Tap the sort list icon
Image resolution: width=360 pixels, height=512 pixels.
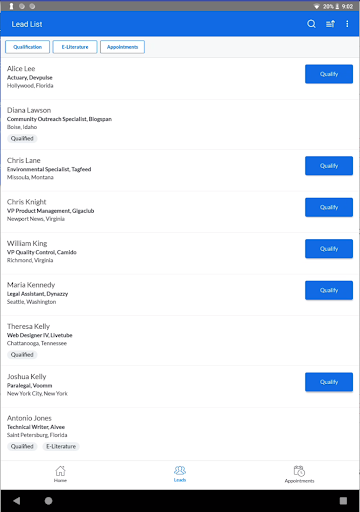click(330, 24)
